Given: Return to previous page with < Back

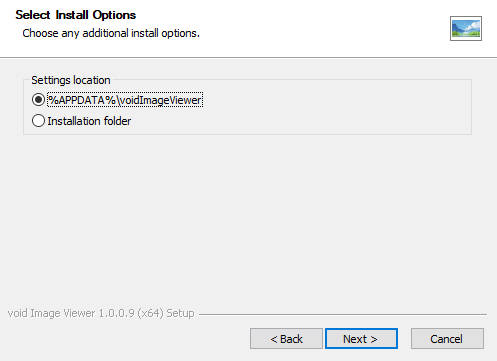Looking at the screenshot, I should click(286, 339).
